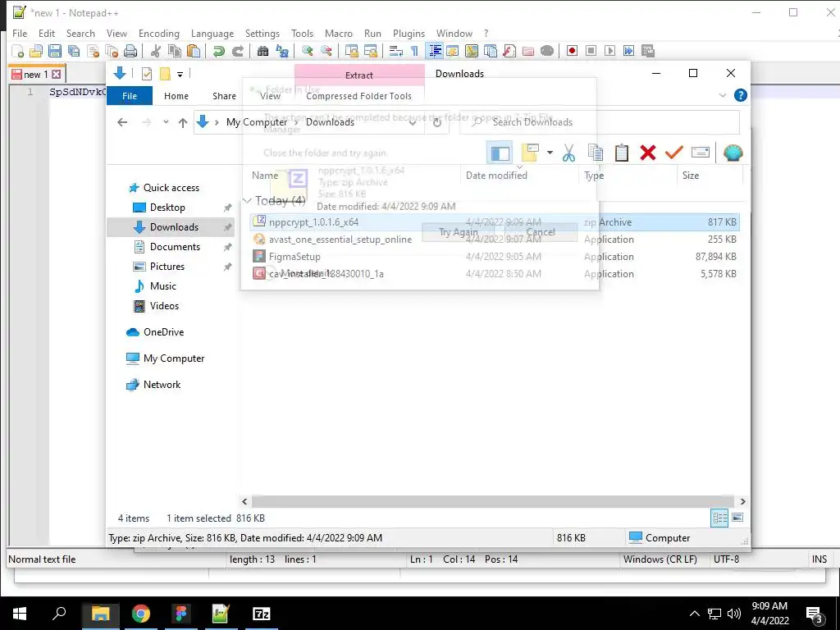Click the Explorer toolbar scissors icon
This screenshot has width=840, height=630.
pyautogui.click(x=569, y=153)
